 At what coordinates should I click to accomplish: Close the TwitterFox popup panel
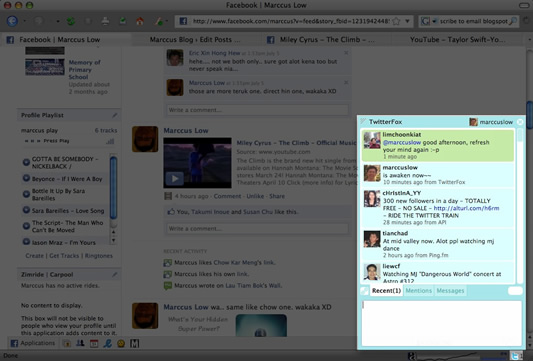pos(520,122)
